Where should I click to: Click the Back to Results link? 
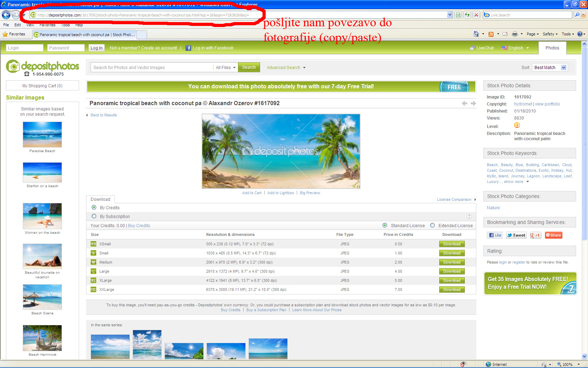pos(104,115)
